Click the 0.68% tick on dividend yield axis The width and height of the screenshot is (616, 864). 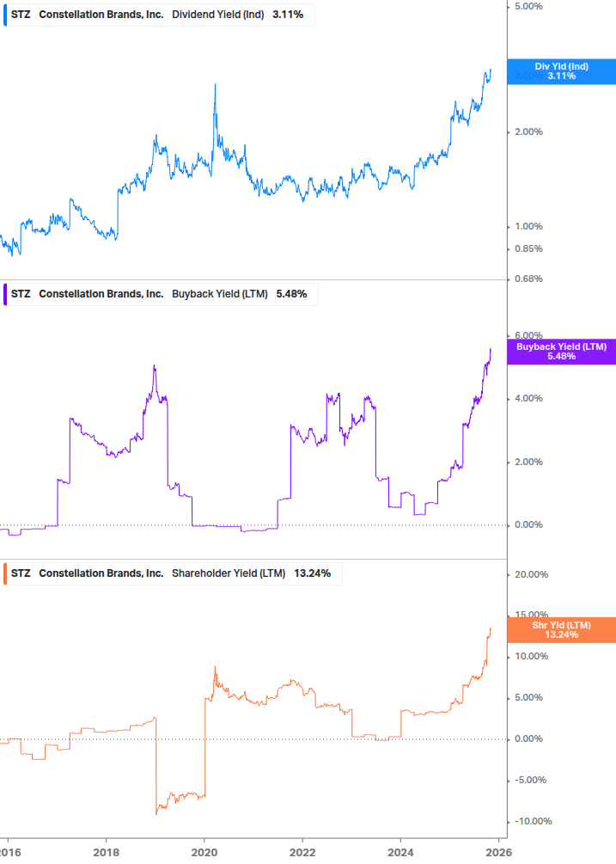click(x=528, y=279)
